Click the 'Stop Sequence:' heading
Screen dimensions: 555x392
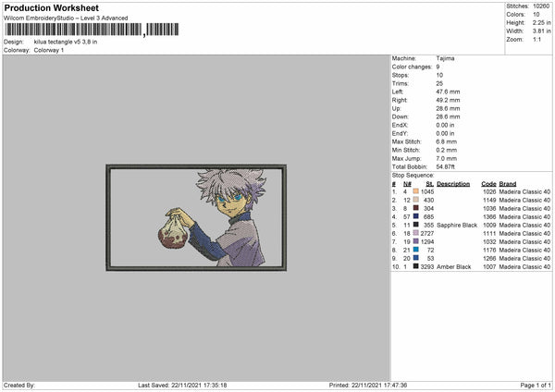pos(413,175)
